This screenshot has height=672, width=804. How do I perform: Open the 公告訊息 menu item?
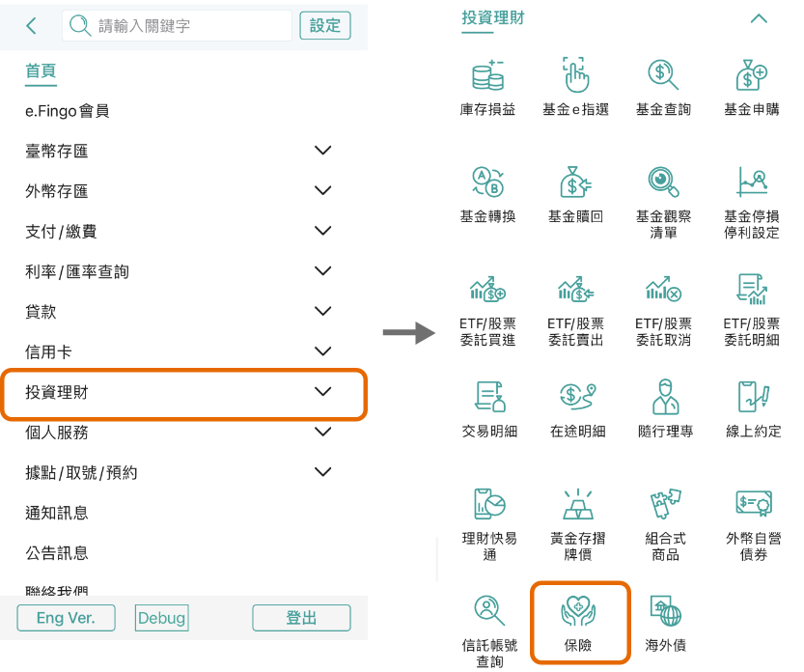point(56,552)
